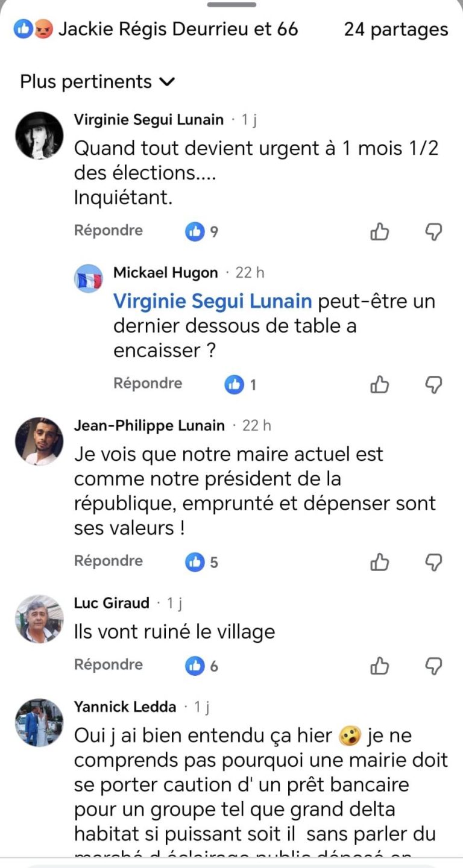Like Jean-Philippe Lunain's comment
The height and width of the screenshot is (868, 463).
click(x=379, y=562)
